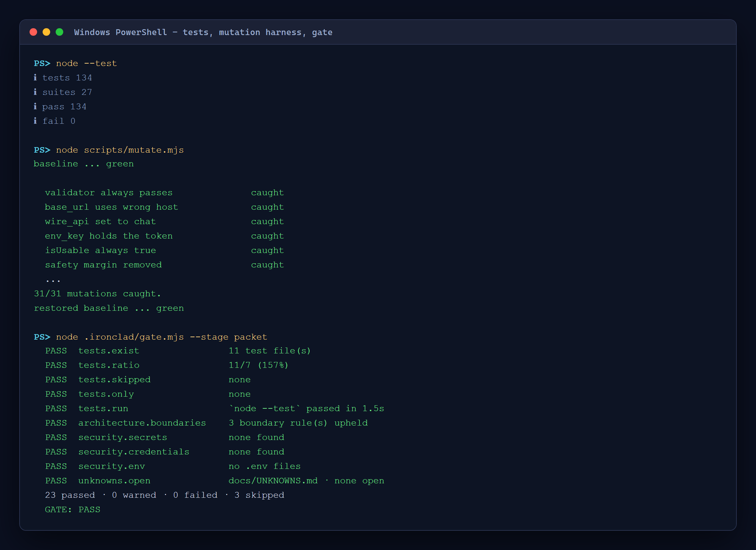
Task: Click the 'GATE: PASS' final line
Action: coord(73,509)
